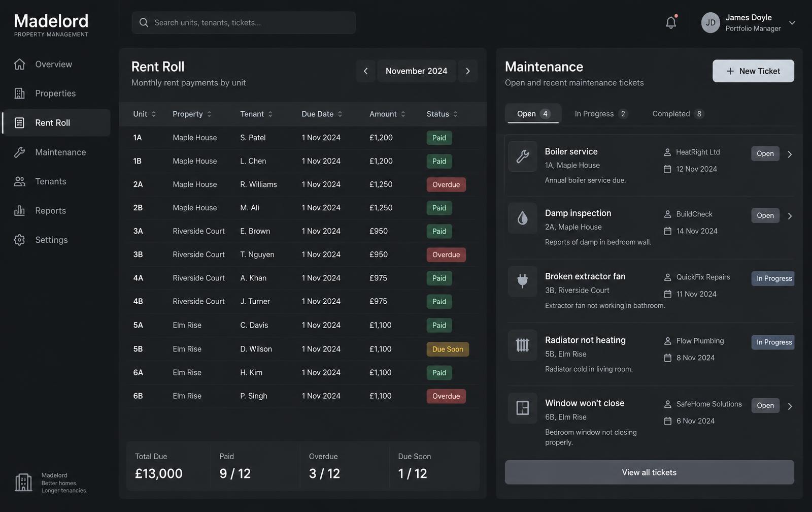Click the Reports bar chart icon in sidebar
Screen dimensions: 812x512
click(19, 211)
